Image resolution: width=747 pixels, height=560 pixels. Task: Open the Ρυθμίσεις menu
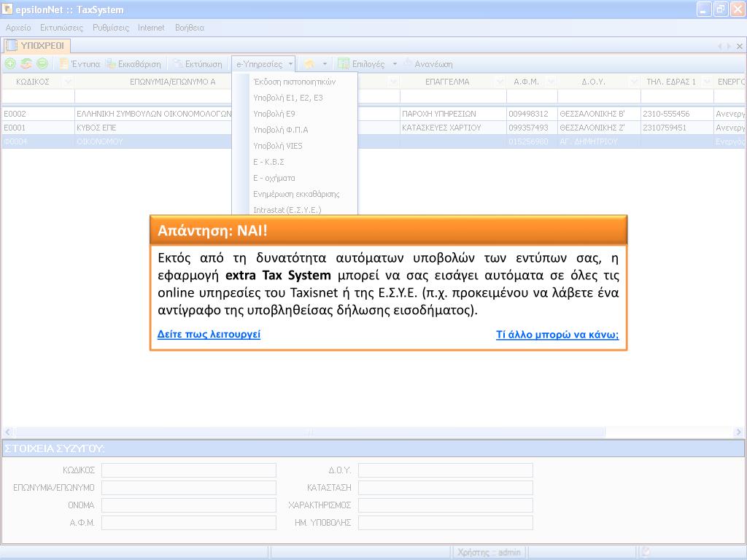(x=111, y=28)
